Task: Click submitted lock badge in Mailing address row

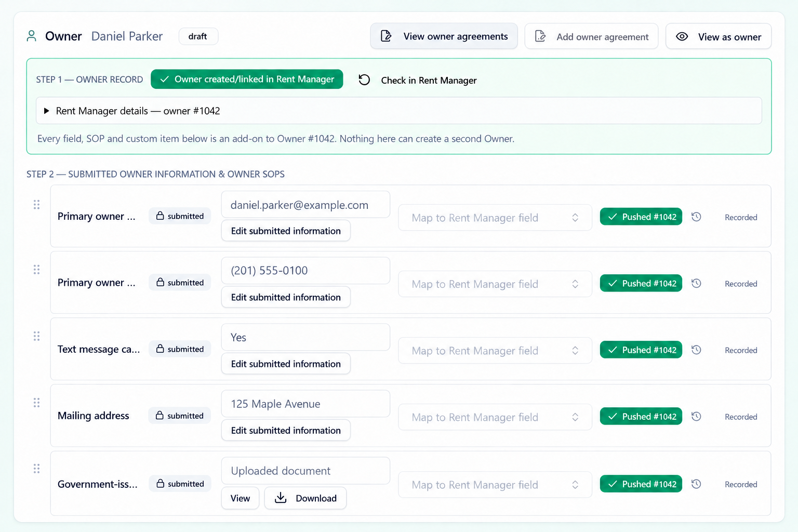Action: click(180, 416)
